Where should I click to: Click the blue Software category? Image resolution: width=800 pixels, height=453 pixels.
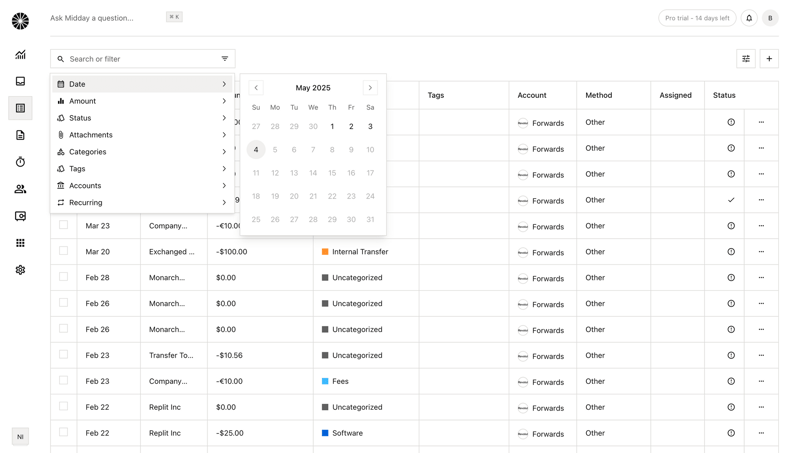(342, 433)
